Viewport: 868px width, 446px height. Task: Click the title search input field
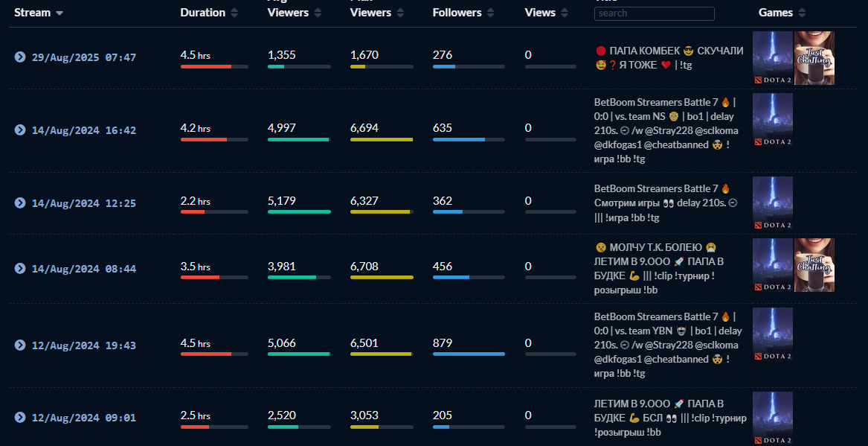coord(654,13)
